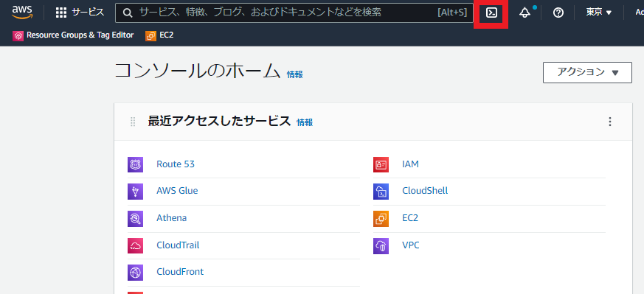Launch CloudShell from the top bar icon

point(491,13)
